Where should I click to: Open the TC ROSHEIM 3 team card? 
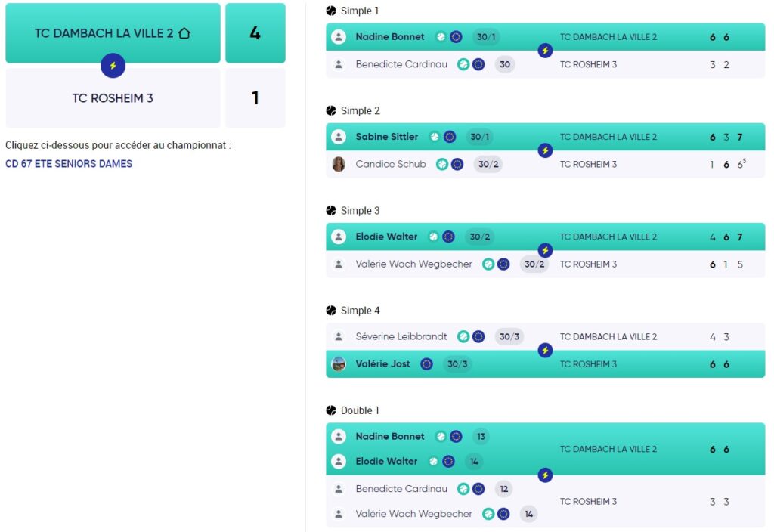[x=113, y=98]
